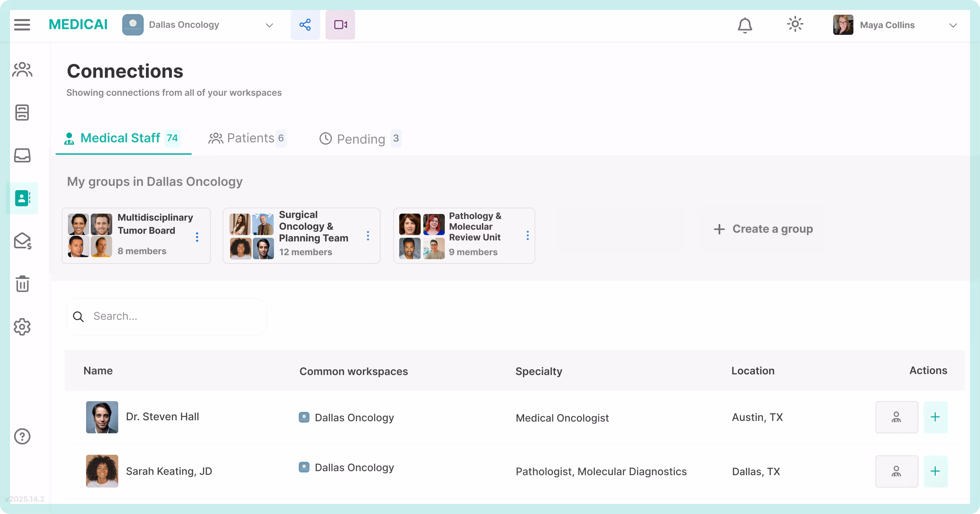The width and height of the screenshot is (980, 514).
Task: Open Multidisciplinary Tumor Board options menu
Action: point(197,237)
